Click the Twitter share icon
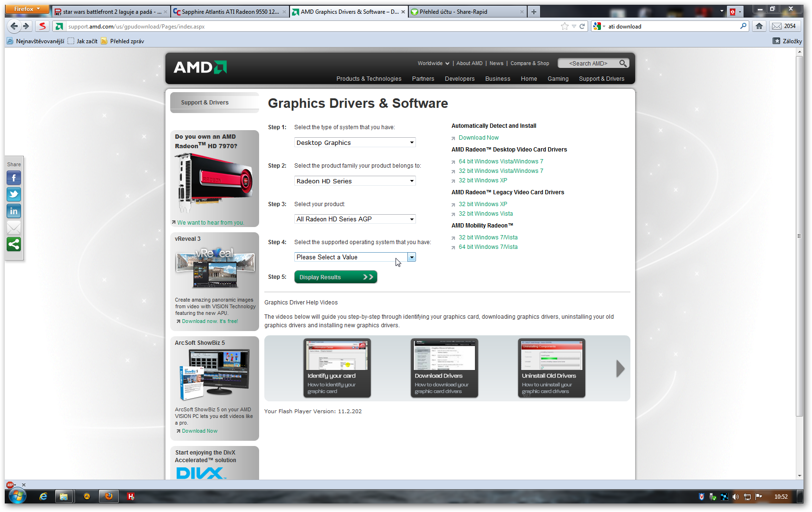This screenshot has width=812, height=512. [x=14, y=194]
